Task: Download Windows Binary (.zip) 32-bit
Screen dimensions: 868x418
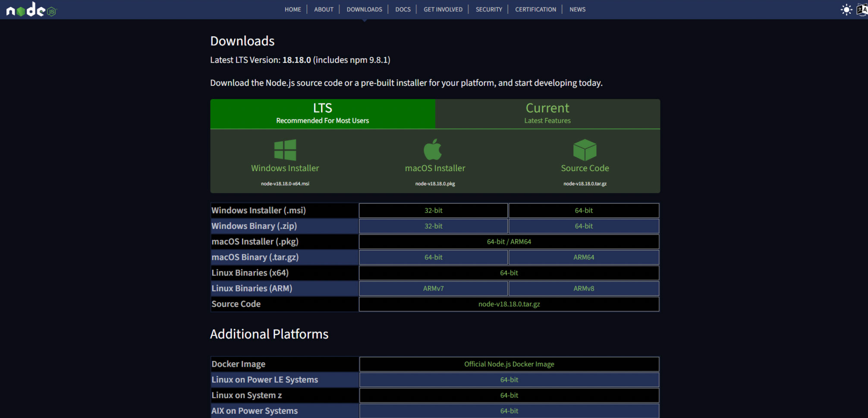Action: 433,226
